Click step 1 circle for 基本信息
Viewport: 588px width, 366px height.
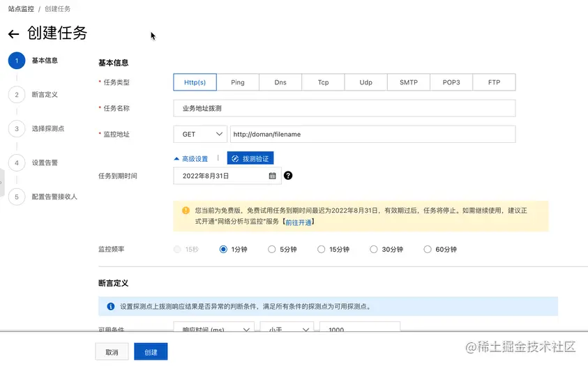point(17,61)
